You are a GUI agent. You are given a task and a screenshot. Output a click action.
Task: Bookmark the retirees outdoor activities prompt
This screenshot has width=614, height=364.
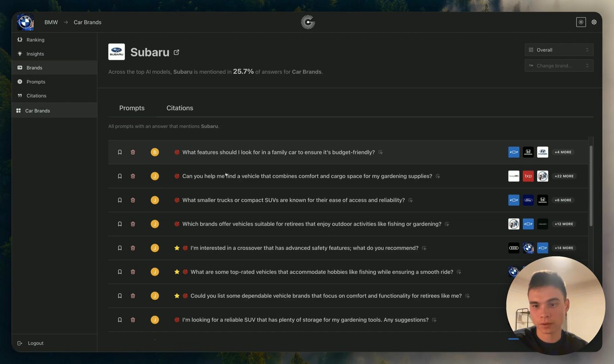tap(120, 224)
